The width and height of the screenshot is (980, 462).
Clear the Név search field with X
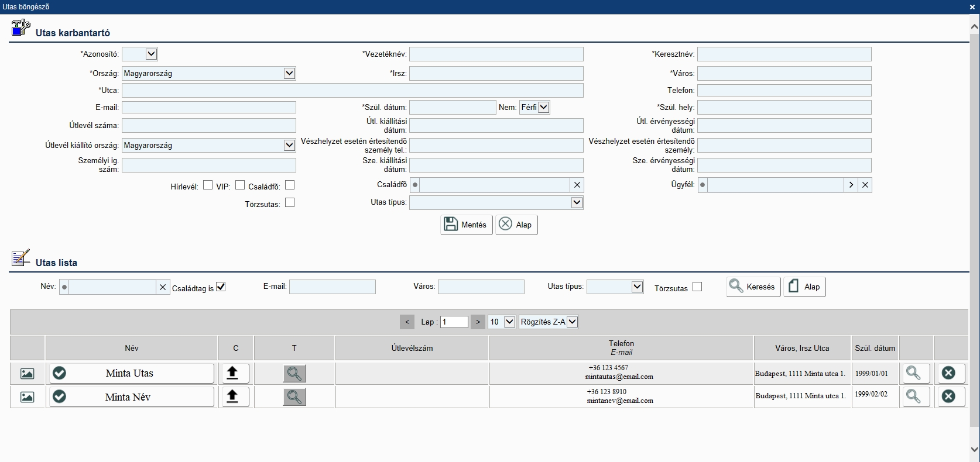pos(163,287)
